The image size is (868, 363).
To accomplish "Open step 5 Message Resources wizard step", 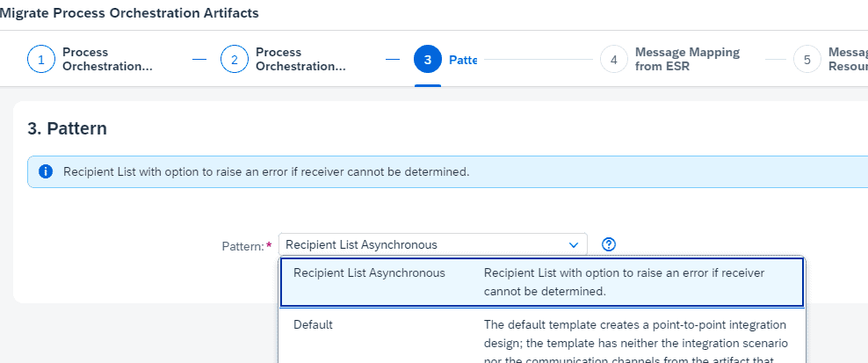I will pyautogui.click(x=830, y=59).
